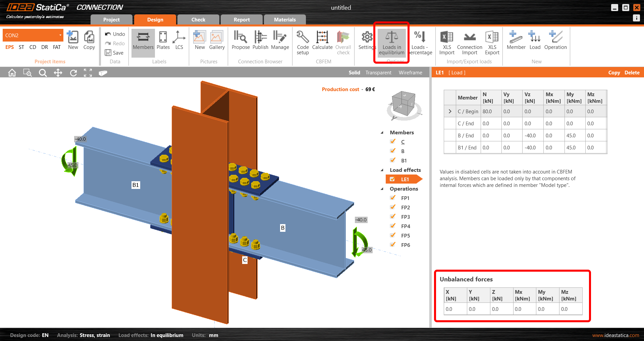
Task: Open XLS Import for loads
Action: point(447,43)
